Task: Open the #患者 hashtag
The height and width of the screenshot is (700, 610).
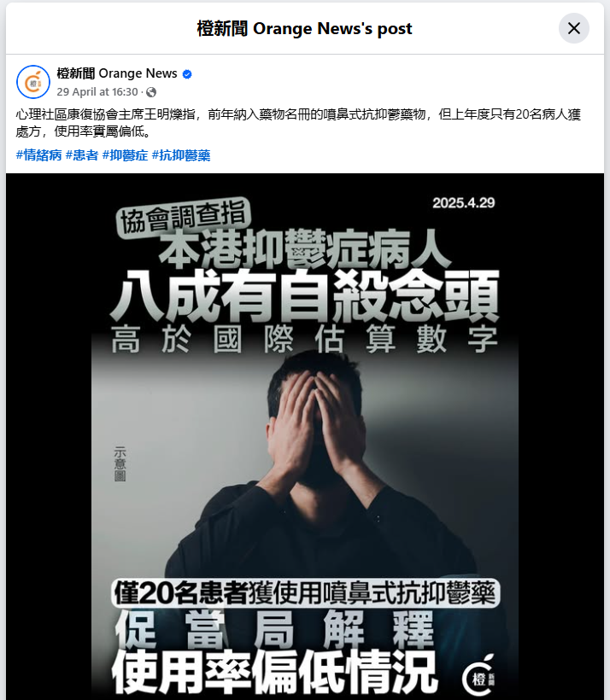Action: pyautogui.click(x=82, y=155)
